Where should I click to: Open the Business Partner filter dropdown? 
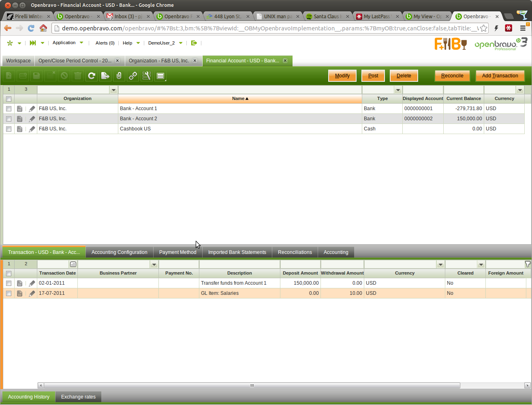point(154,264)
